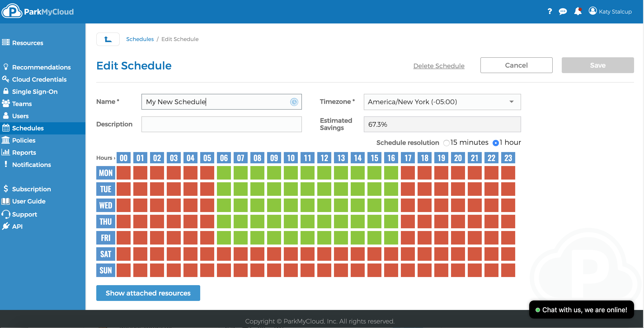Screen dimensions: 644x328
Task: Click the notification bell icon
Action: click(x=578, y=12)
